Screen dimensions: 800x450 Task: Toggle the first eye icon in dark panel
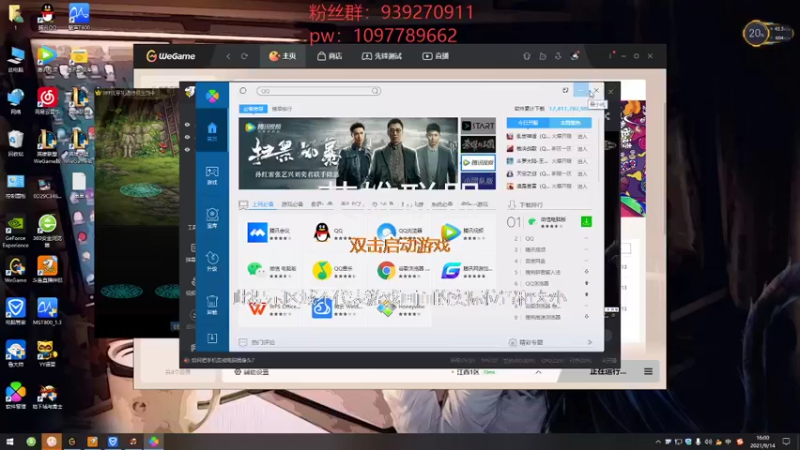pyautogui.click(x=187, y=124)
